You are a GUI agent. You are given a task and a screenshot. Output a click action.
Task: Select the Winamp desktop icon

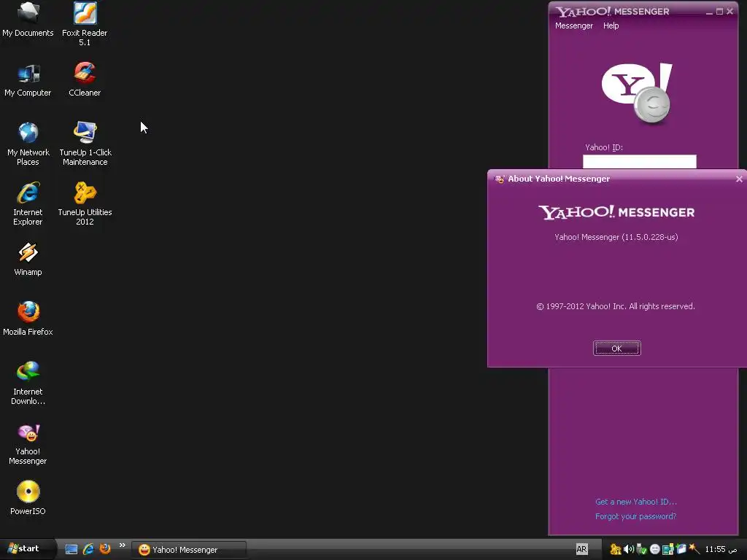[28, 259]
